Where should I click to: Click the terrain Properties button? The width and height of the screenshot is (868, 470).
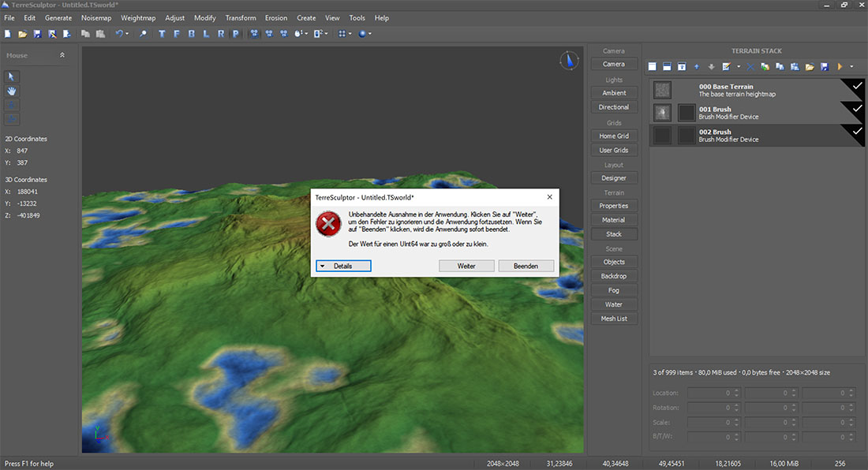pyautogui.click(x=614, y=206)
